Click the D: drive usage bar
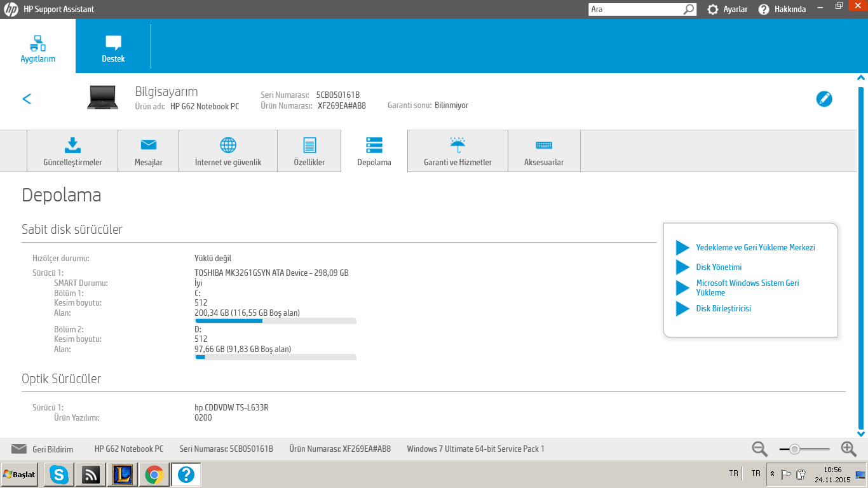Viewport: 868px width, 488px height. [x=275, y=357]
